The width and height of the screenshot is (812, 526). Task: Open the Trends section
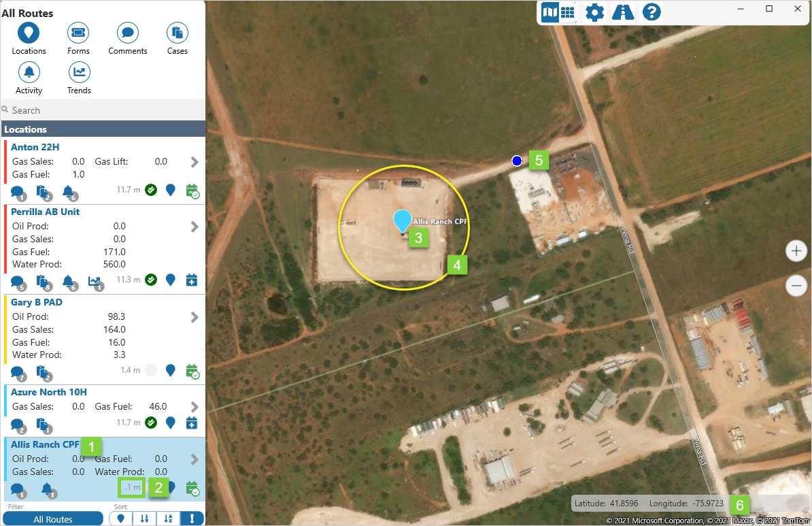(x=79, y=78)
